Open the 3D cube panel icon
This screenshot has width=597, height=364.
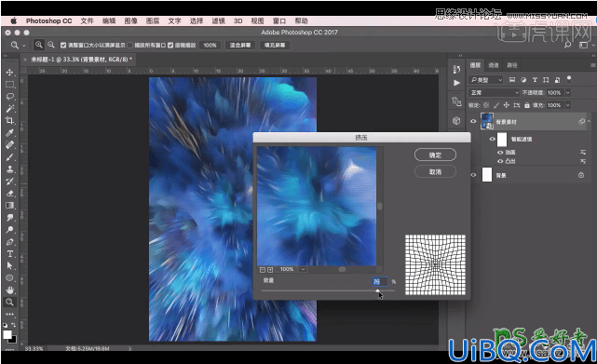(x=456, y=121)
